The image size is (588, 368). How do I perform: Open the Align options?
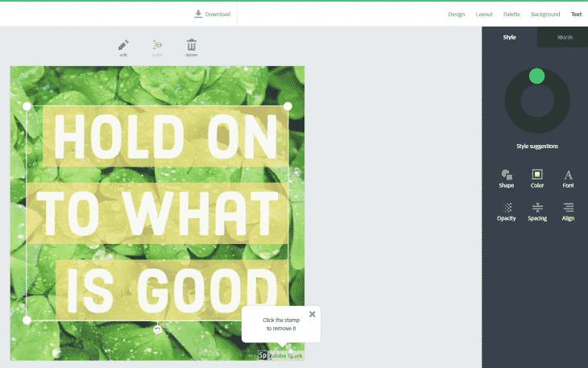568,212
